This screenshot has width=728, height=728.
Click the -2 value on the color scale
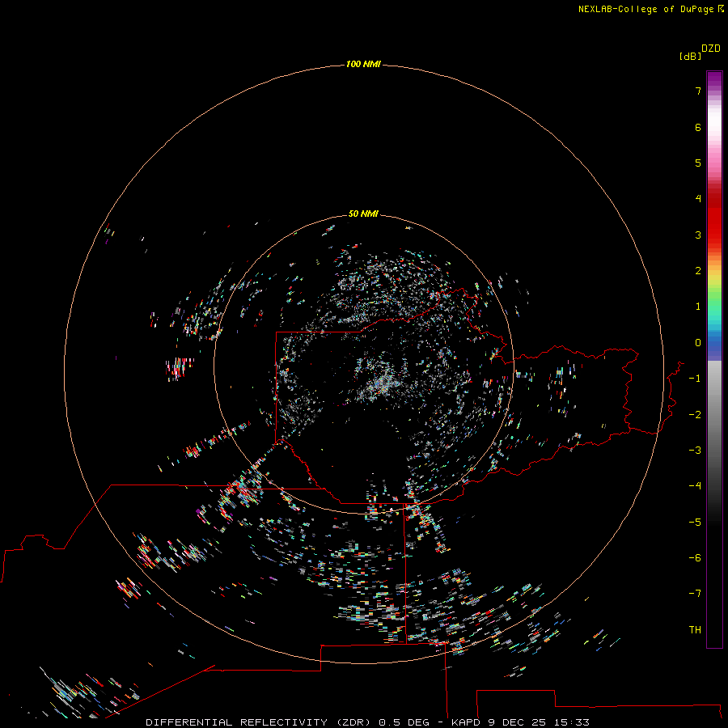click(695, 415)
